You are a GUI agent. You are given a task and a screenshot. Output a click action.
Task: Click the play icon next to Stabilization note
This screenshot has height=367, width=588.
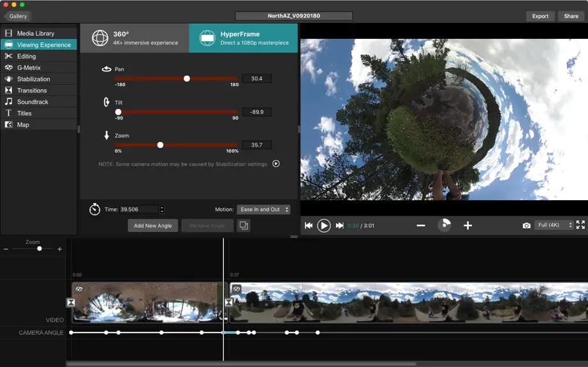click(x=276, y=164)
